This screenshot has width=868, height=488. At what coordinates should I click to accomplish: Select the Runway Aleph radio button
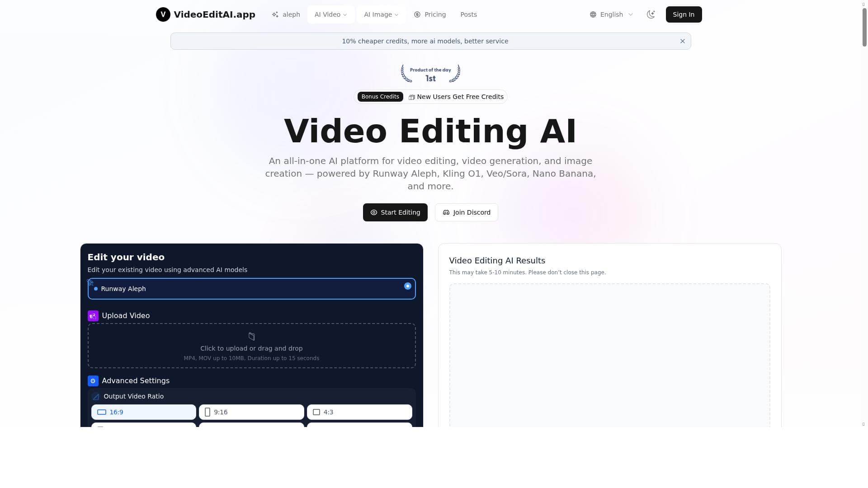[x=408, y=286]
